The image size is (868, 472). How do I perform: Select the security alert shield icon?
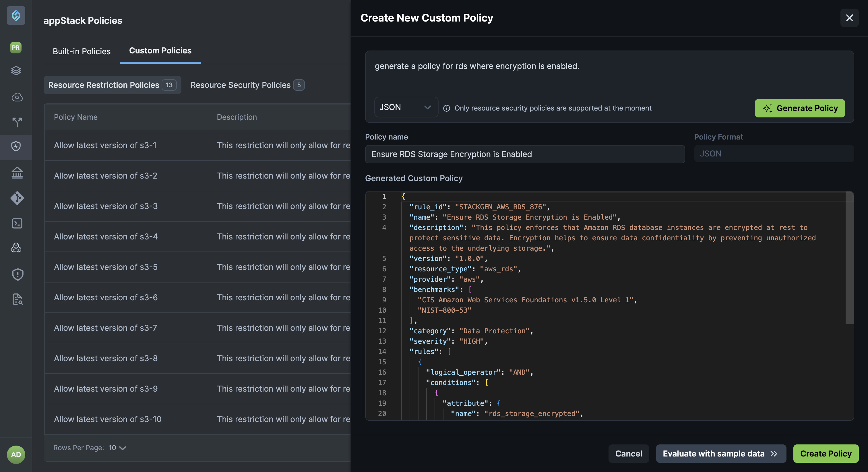pos(15,274)
